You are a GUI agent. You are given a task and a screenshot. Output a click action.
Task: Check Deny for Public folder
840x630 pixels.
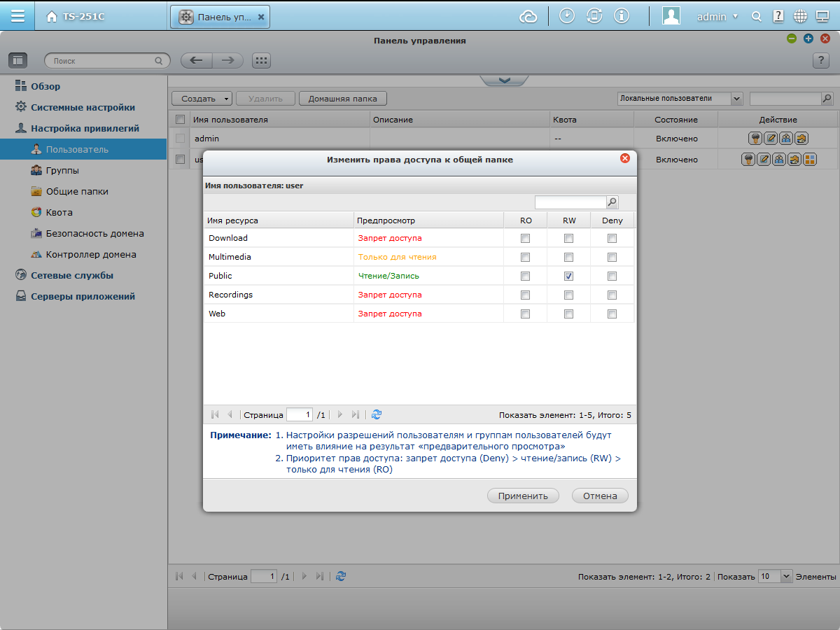[x=612, y=276]
